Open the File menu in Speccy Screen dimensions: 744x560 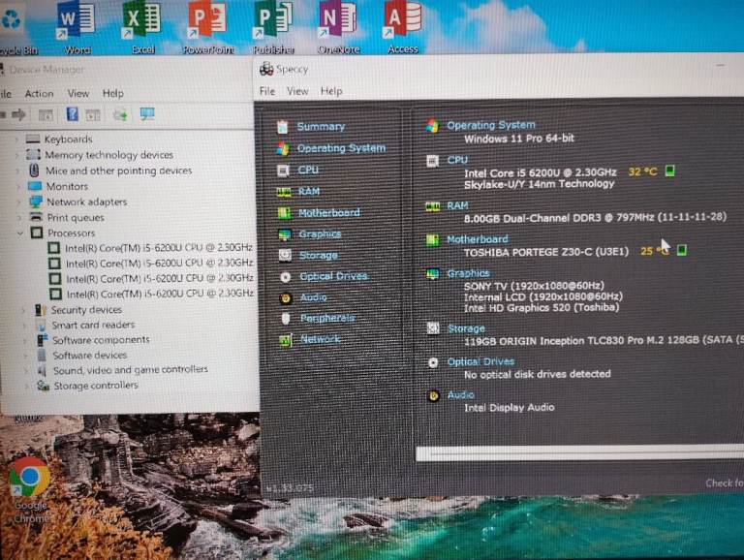click(267, 91)
